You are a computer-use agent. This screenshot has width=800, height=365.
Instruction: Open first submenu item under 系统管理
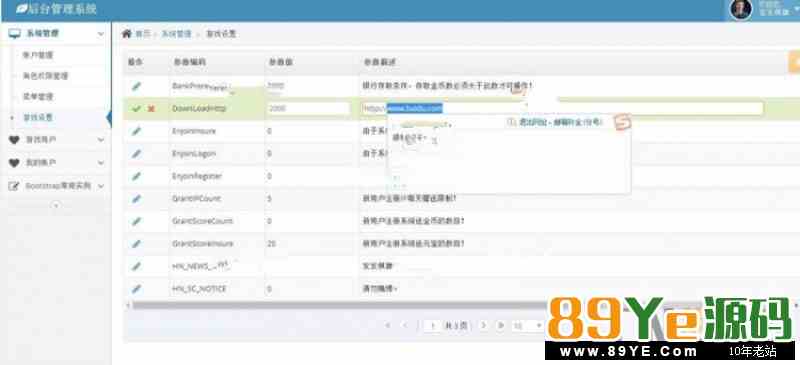click(38, 55)
